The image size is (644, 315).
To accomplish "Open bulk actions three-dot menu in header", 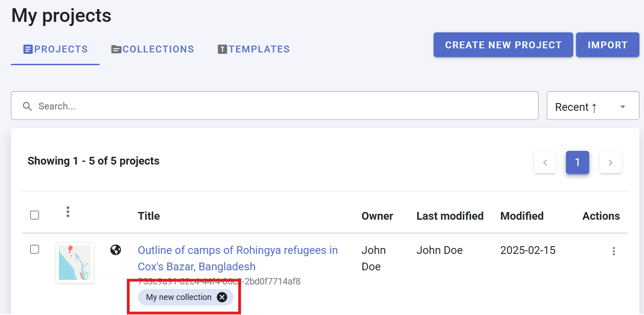I will tap(68, 212).
